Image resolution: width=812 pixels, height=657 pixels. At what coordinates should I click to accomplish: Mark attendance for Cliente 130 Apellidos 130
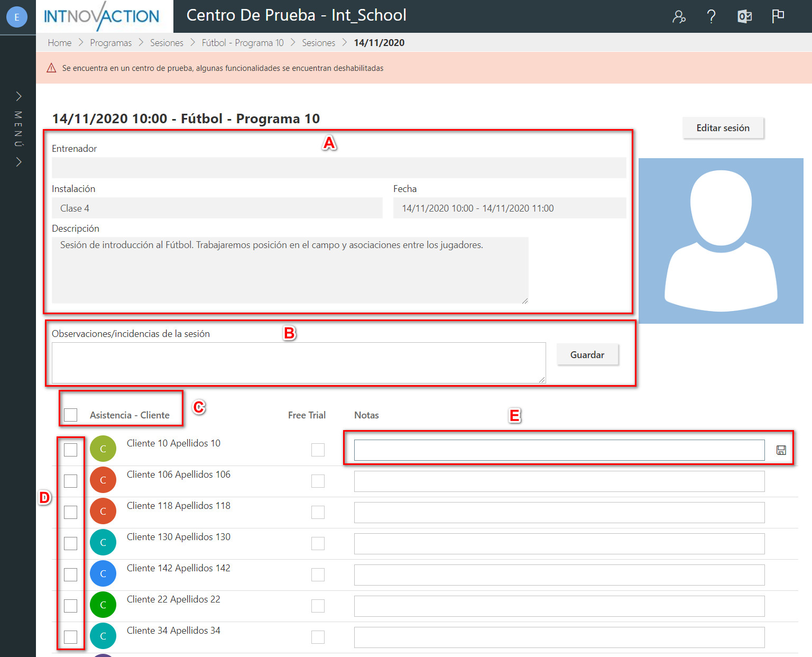coord(70,543)
